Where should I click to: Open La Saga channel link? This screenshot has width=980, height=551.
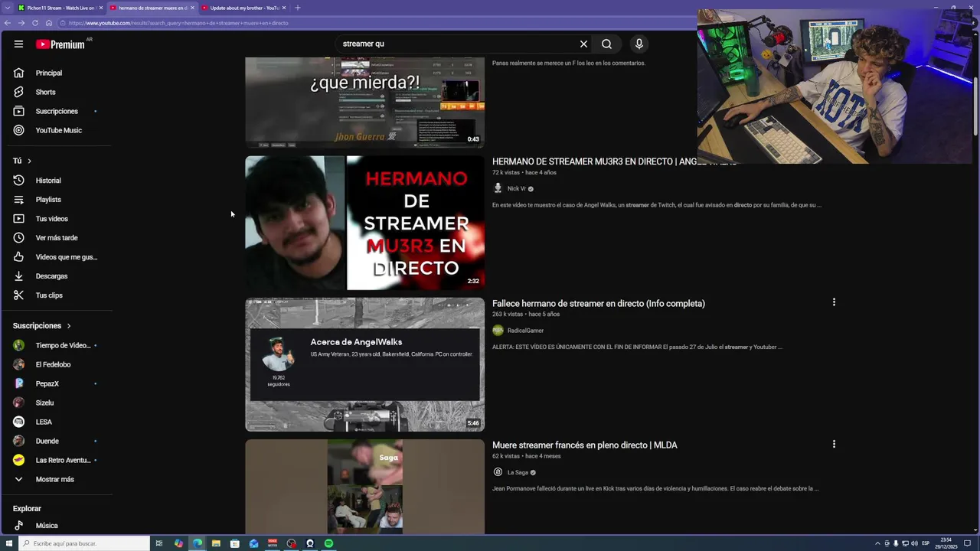518,472
